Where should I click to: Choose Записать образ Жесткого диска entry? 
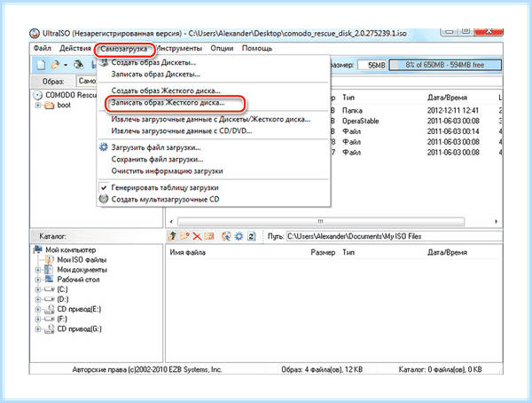(x=213, y=103)
